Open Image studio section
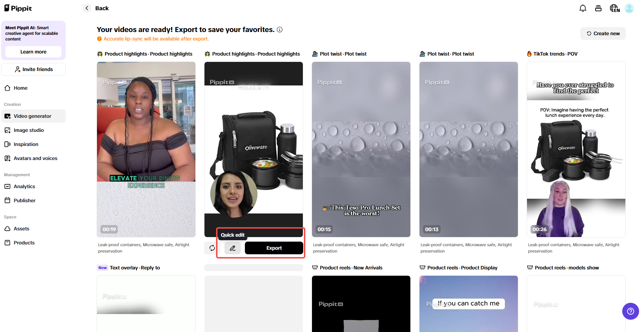Viewport: 644px width, 332px height. (x=33, y=130)
